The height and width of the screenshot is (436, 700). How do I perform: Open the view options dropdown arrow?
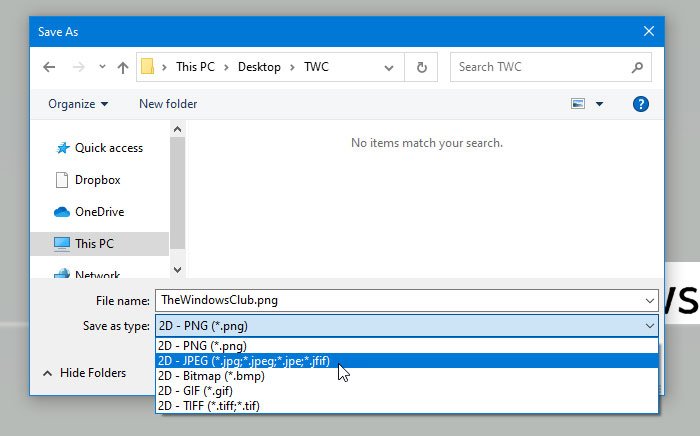[x=600, y=104]
